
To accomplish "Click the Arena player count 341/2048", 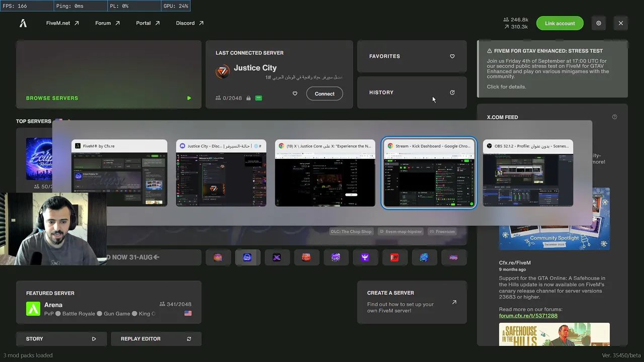I will (x=175, y=304).
